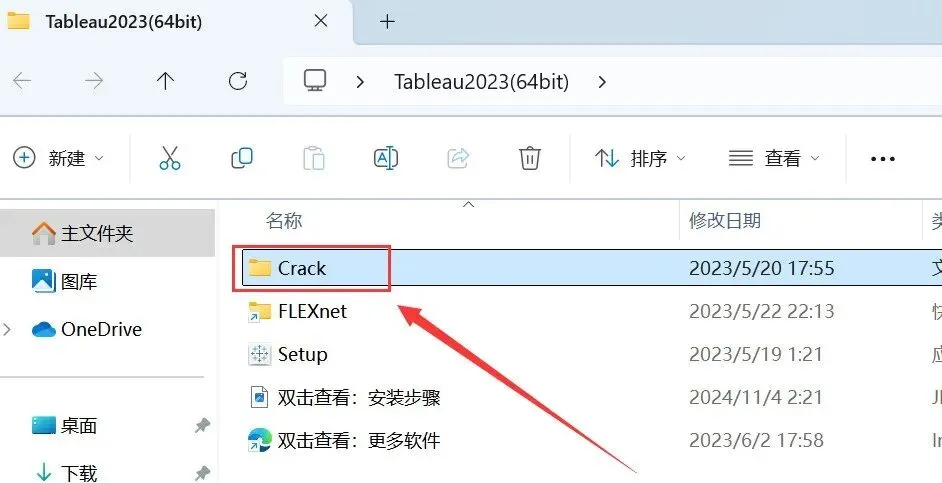Click the Refresh button
Image resolution: width=942 pixels, height=483 pixels.
(238, 81)
